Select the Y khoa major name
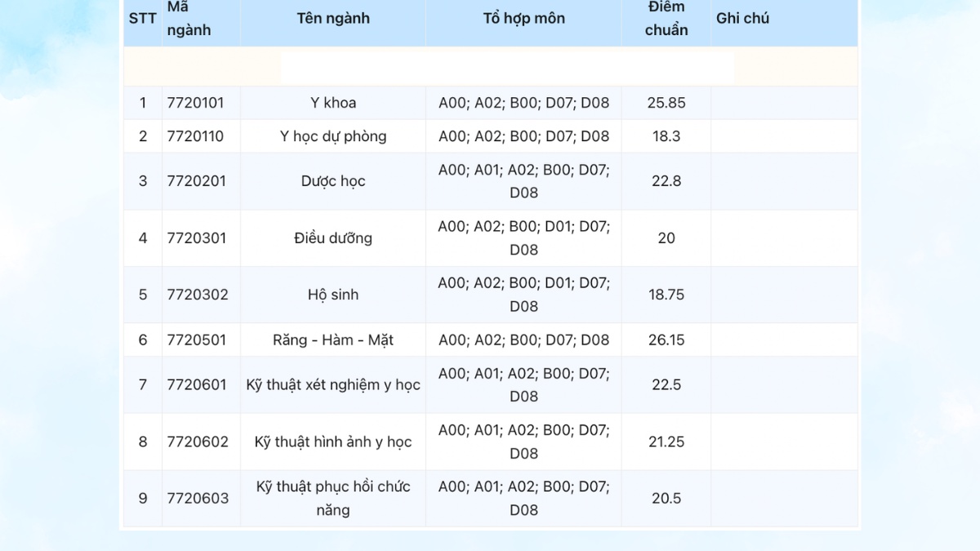980x551 pixels. [x=333, y=103]
